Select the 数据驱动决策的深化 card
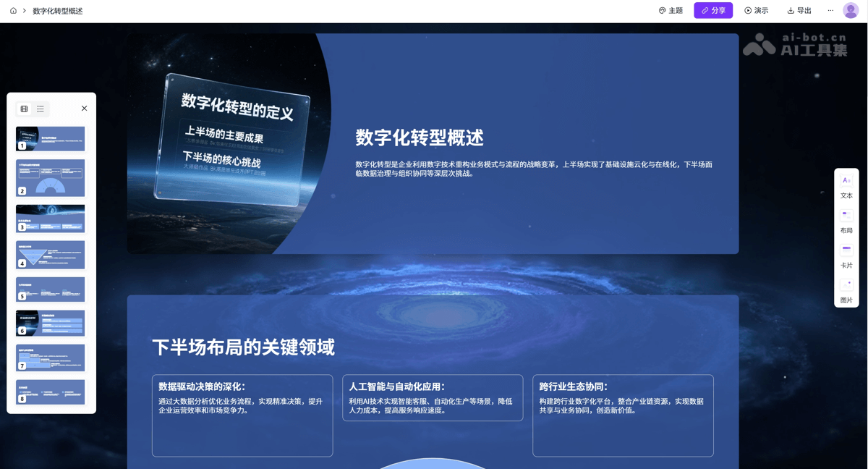The height and width of the screenshot is (469, 868). [x=242, y=415]
